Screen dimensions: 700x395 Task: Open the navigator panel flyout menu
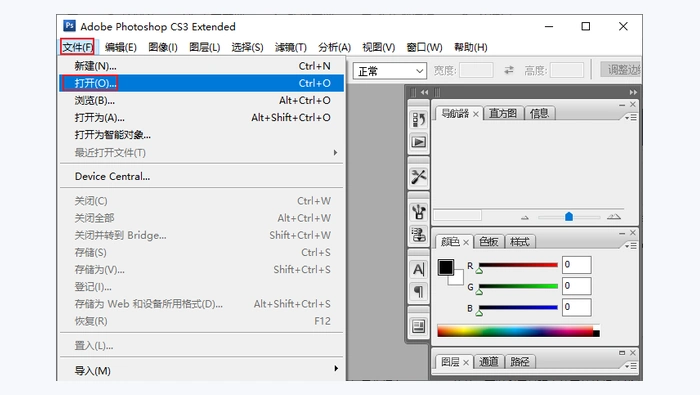tap(631, 117)
